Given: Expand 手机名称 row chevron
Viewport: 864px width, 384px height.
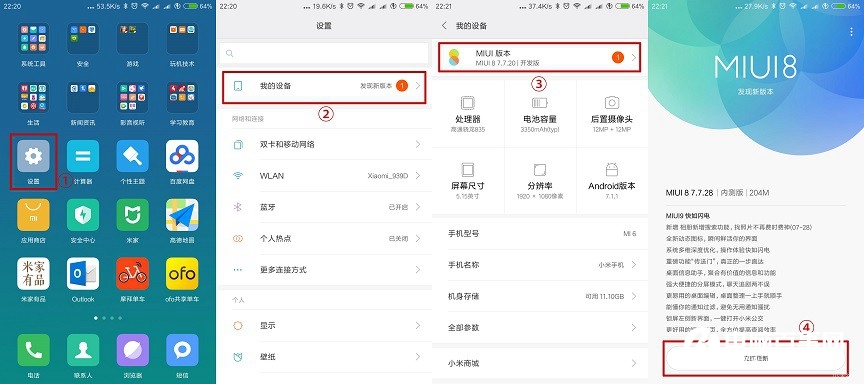Looking at the screenshot, I should click(634, 265).
